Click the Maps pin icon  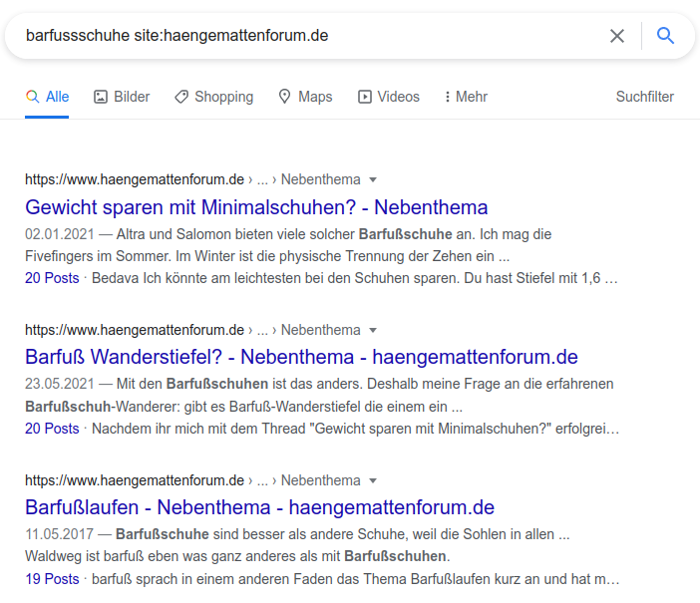point(284,97)
